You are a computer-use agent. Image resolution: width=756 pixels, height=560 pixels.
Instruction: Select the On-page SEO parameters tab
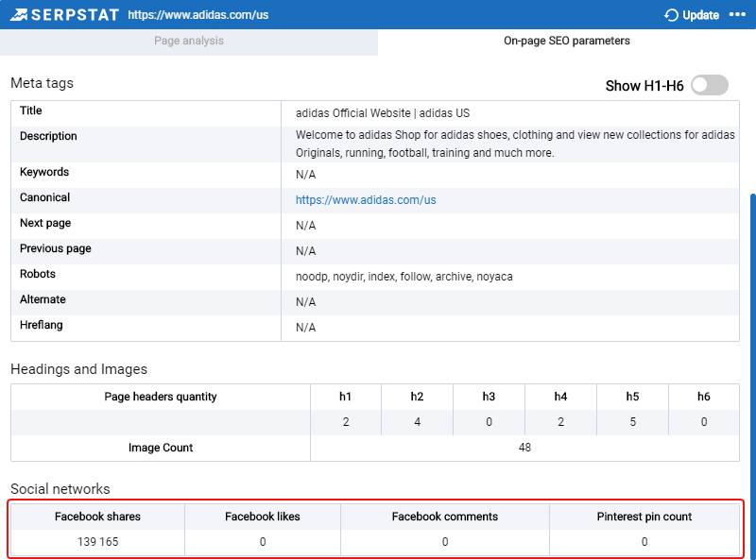[x=566, y=41]
